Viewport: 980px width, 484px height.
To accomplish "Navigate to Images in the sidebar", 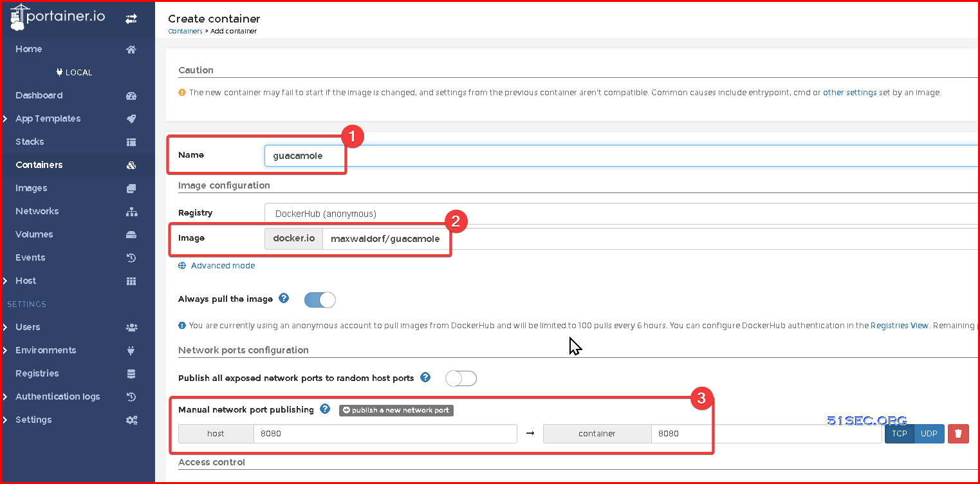I will click(x=32, y=189).
